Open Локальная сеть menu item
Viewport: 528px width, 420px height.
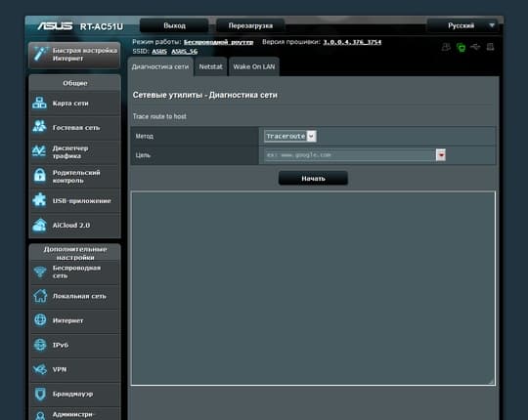[x=75, y=296]
